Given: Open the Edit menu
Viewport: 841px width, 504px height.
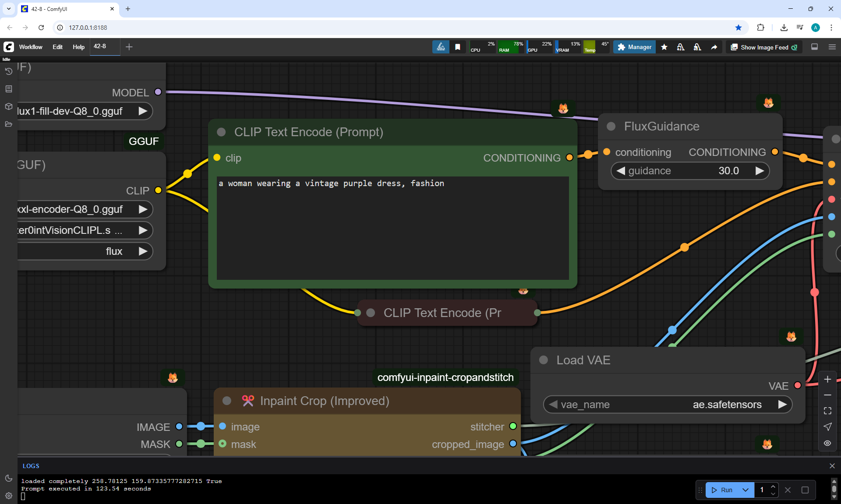Looking at the screenshot, I should [x=57, y=47].
